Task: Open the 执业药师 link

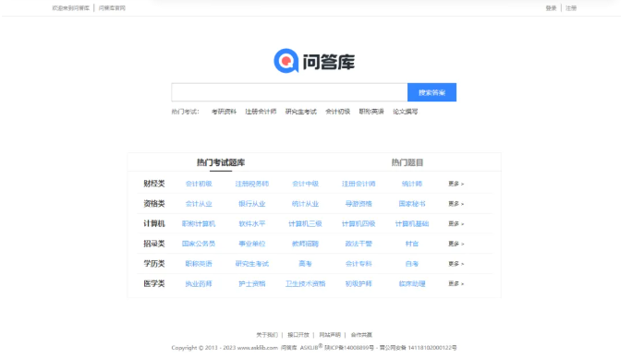Action: (199, 284)
